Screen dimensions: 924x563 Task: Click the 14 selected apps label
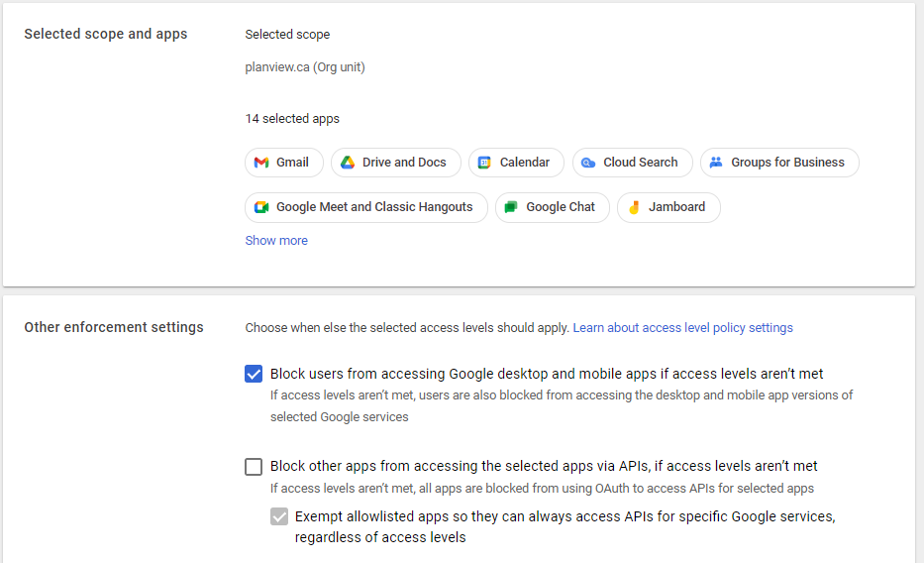point(292,119)
